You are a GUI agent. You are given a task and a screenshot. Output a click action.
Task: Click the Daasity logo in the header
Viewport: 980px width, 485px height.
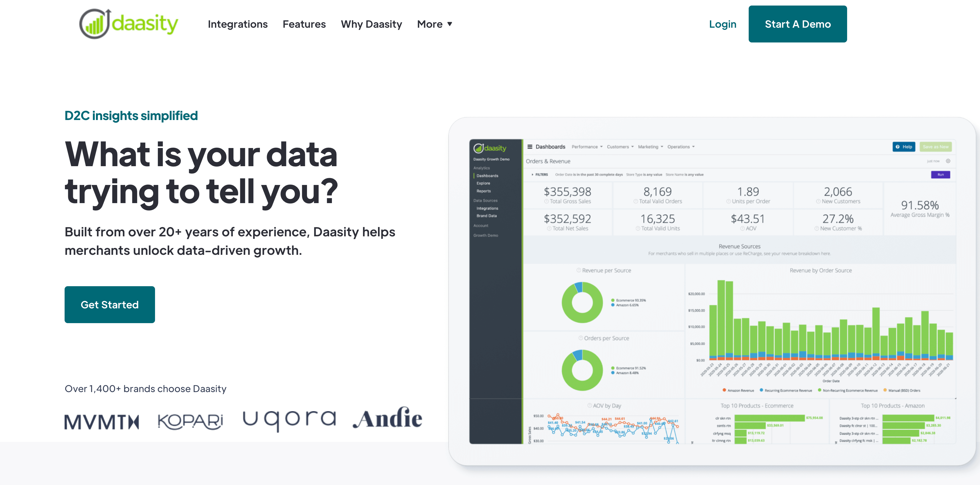coord(129,24)
